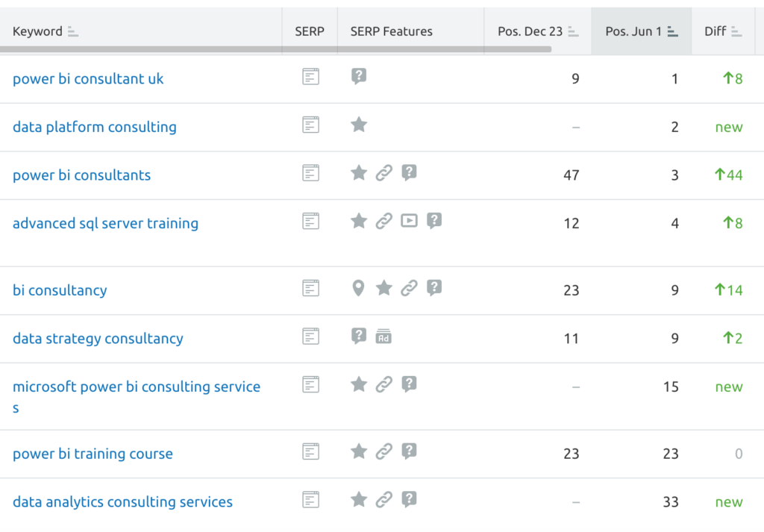This screenshot has width=764, height=532.
Task: Open keyword bi consultancy
Action: (x=60, y=290)
